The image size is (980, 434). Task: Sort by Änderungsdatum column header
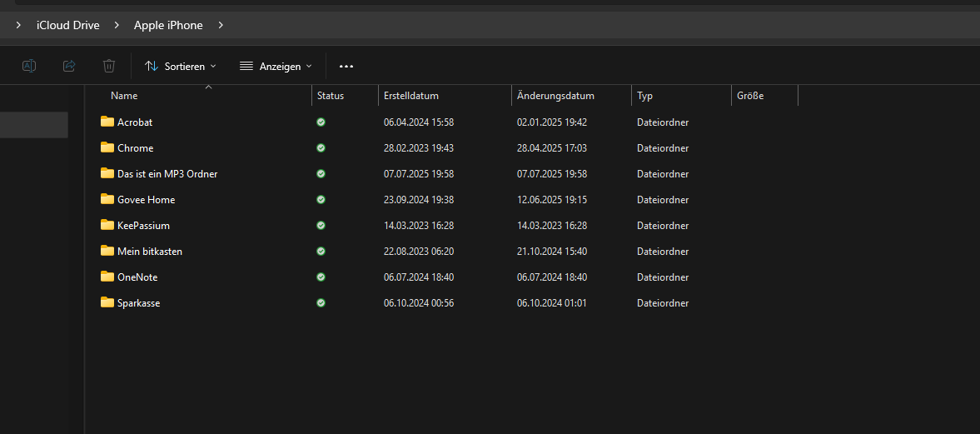tap(555, 96)
